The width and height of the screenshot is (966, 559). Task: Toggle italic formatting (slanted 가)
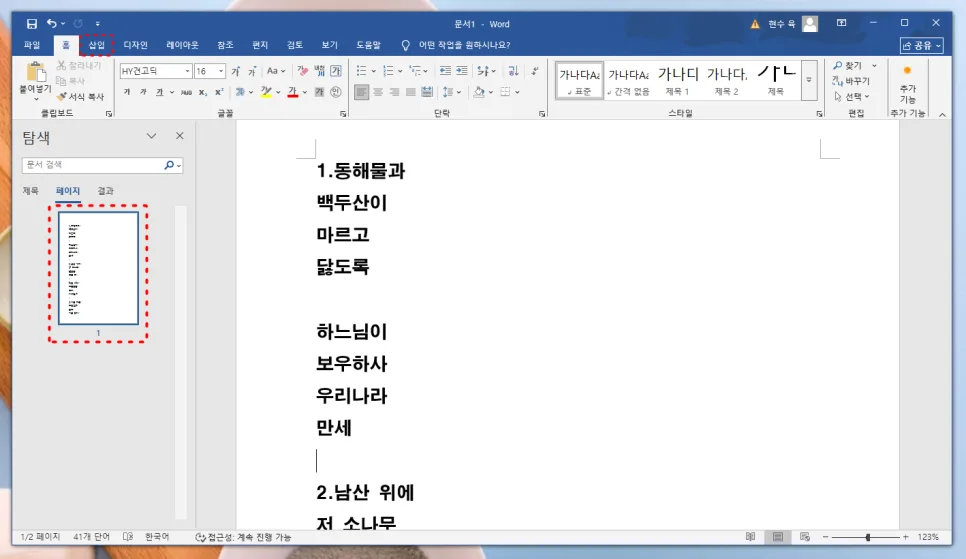[x=143, y=92]
